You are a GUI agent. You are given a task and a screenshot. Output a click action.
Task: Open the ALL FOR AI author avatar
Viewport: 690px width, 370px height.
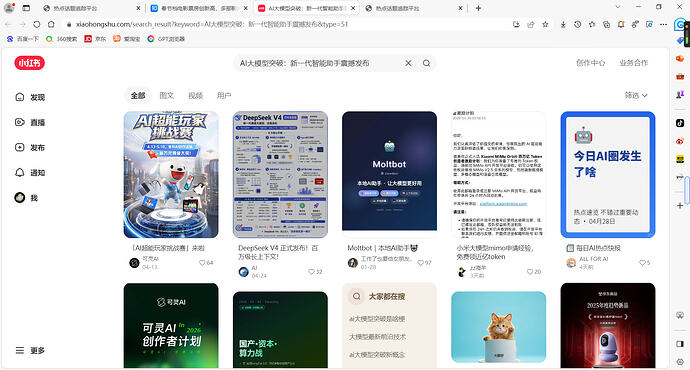click(x=571, y=263)
